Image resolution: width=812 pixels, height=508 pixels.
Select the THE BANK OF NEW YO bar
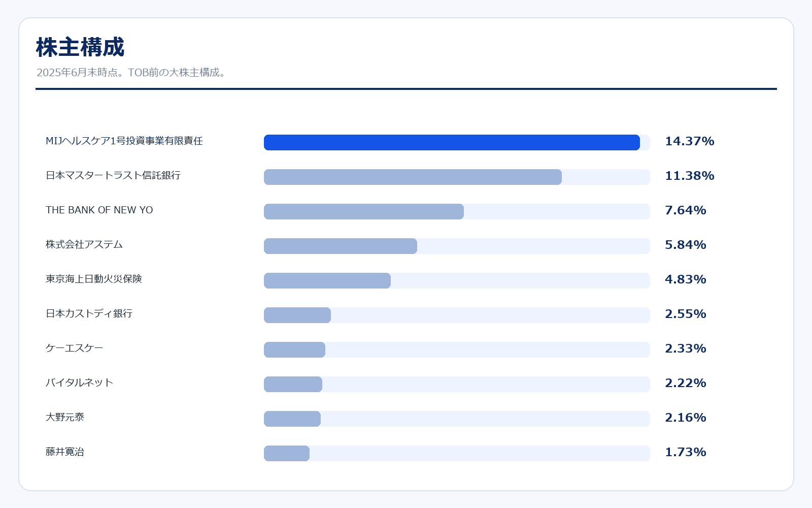[x=364, y=212]
